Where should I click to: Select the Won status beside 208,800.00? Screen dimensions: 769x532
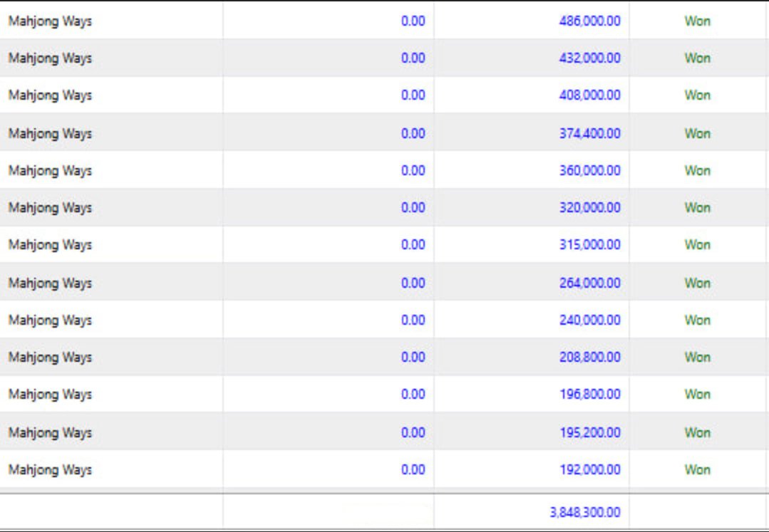[x=698, y=357]
